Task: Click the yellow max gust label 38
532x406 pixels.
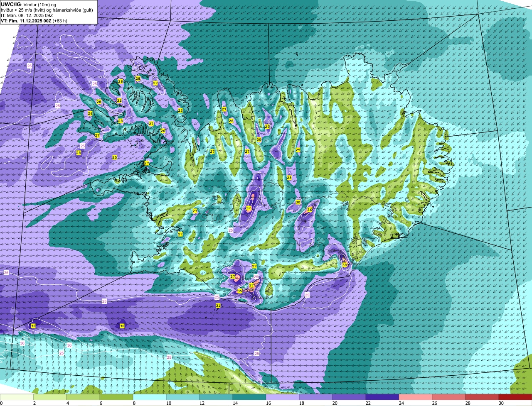Action: click(x=345, y=264)
